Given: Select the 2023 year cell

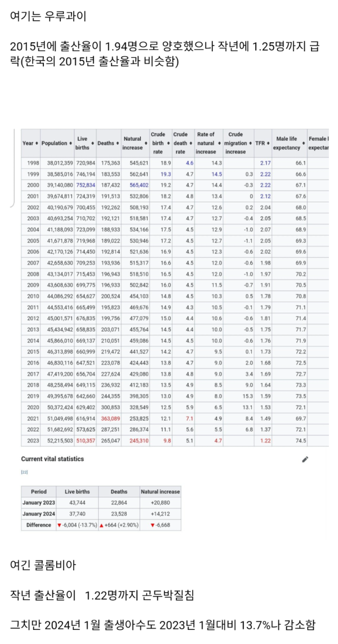Looking at the screenshot, I should 33,440.
